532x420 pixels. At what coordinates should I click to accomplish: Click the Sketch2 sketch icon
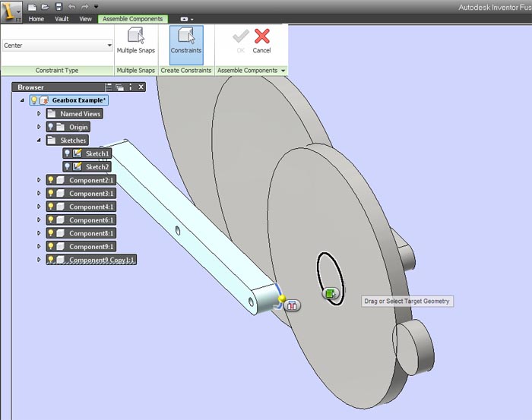(x=78, y=166)
